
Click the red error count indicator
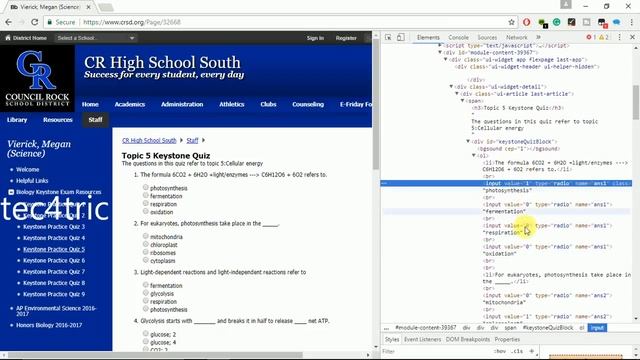coord(591,37)
